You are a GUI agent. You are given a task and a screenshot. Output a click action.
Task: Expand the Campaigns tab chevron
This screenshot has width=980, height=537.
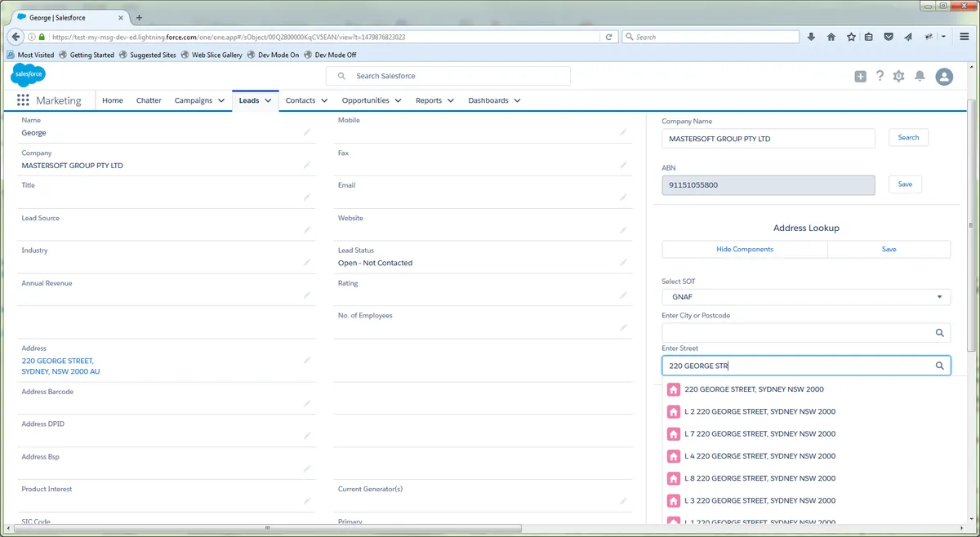[220, 100]
